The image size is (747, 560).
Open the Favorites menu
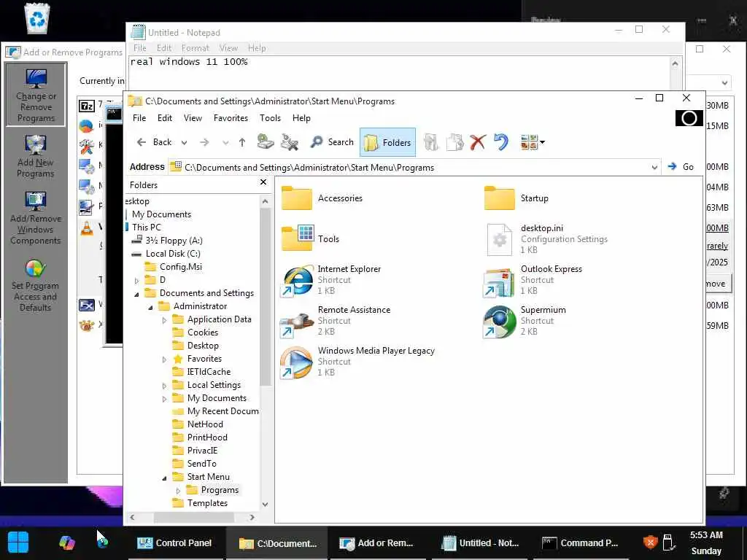pos(231,118)
